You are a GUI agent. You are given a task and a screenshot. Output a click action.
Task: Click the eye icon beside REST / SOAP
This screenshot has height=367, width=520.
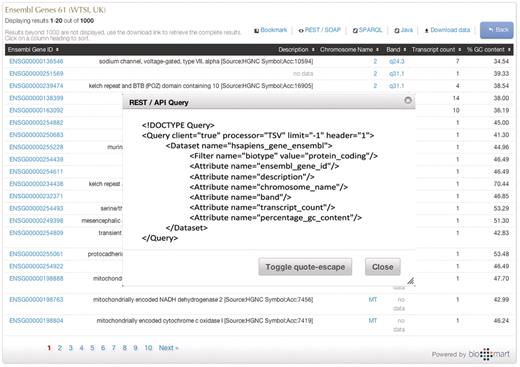coord(301,31)
